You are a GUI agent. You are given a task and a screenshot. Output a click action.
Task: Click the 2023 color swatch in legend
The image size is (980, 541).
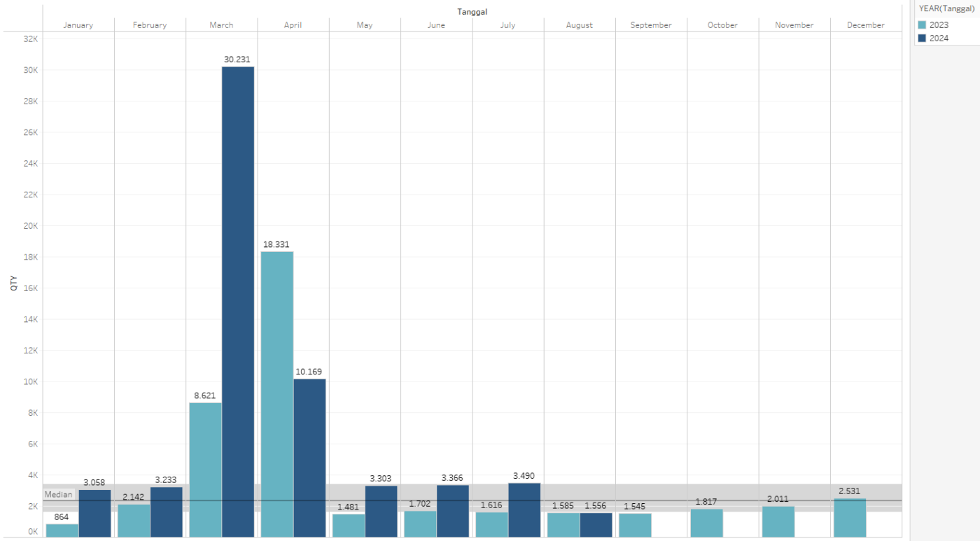click(923, 25)
